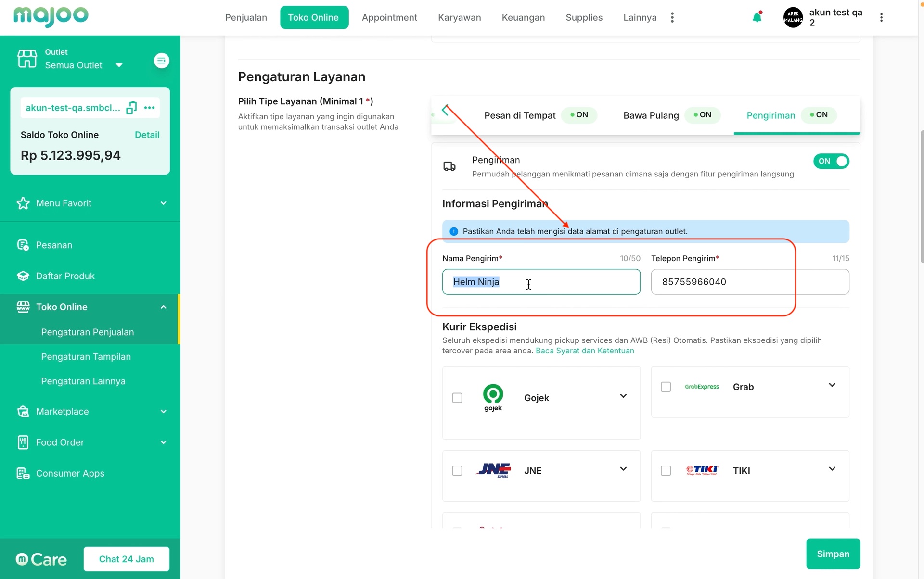
Task: Open the Appointment top menu
Action: (x=389, y=17)
